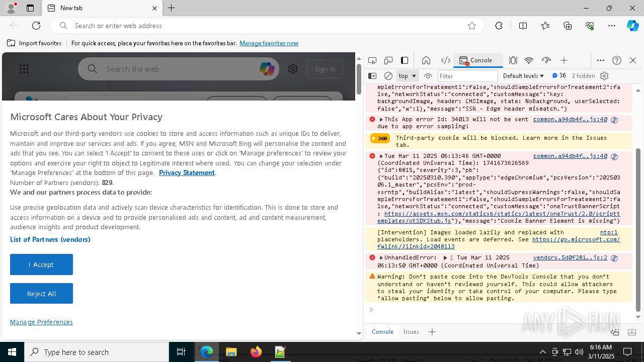Click the page vertical scrollbar thumb
644x362 pixels.
(359, 78)
